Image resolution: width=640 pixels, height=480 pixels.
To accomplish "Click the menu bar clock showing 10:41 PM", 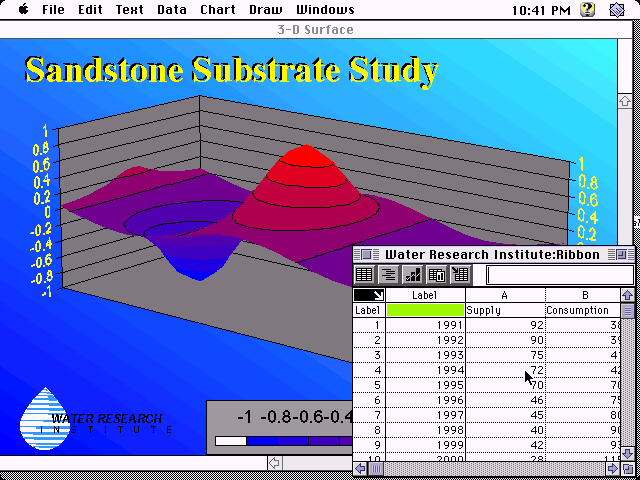I will pos(541,10).
